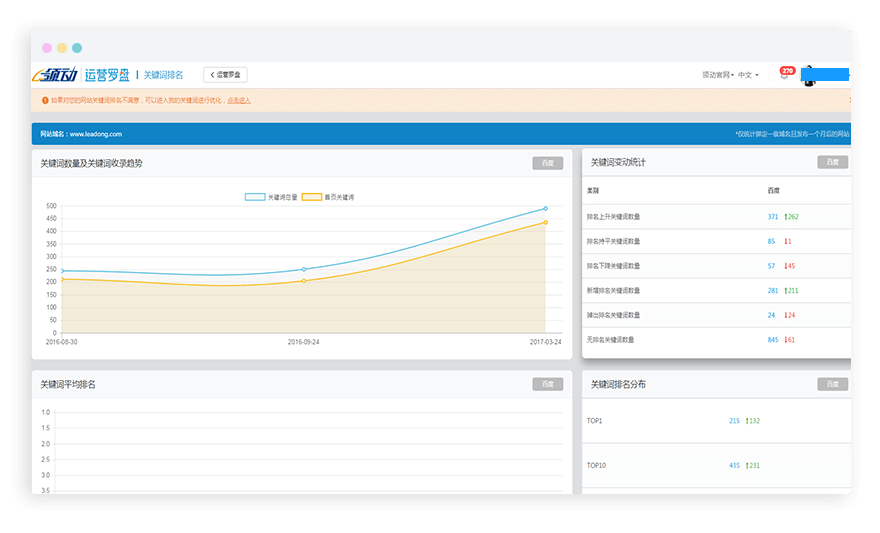Select 百度 tab in 关键词变动统计 panel
880x533 pixels.
click(x=832, y=162)
